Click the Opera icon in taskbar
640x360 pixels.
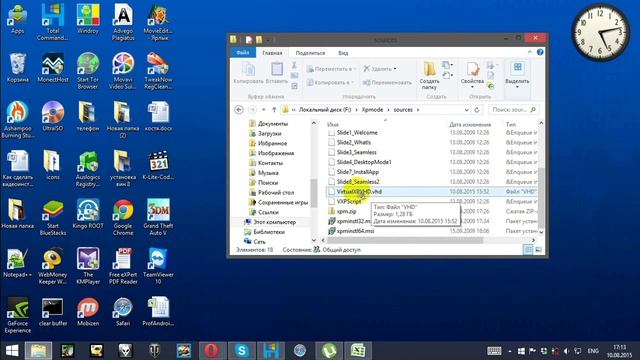tap(211, 351)
